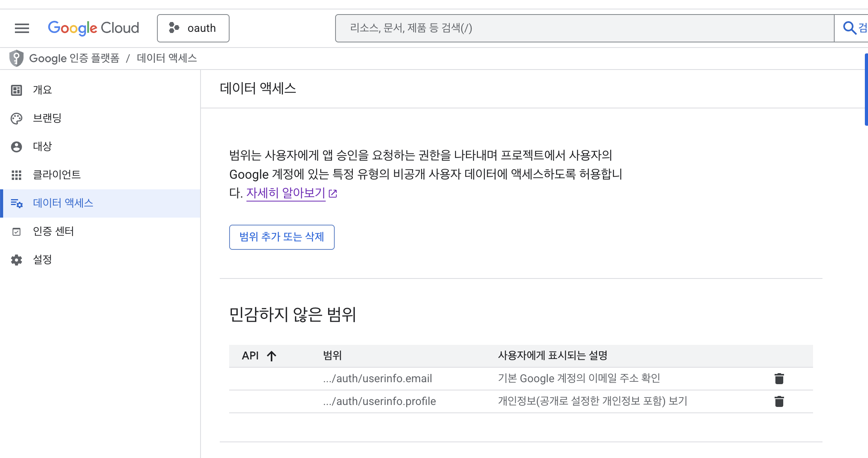Click the Google 인증 플랫폼 breadcrumb
The width and height of the screenshot is (868, 458).
74,58
